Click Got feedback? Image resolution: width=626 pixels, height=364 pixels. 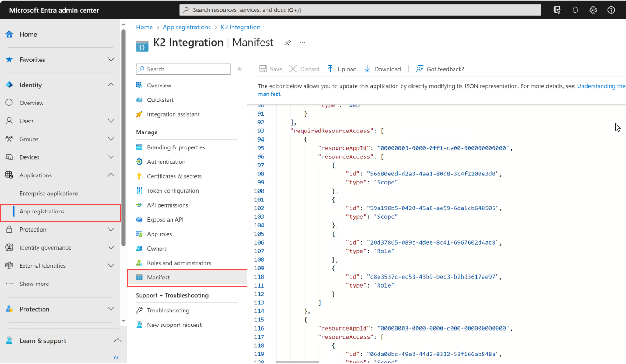coord(440,69)
